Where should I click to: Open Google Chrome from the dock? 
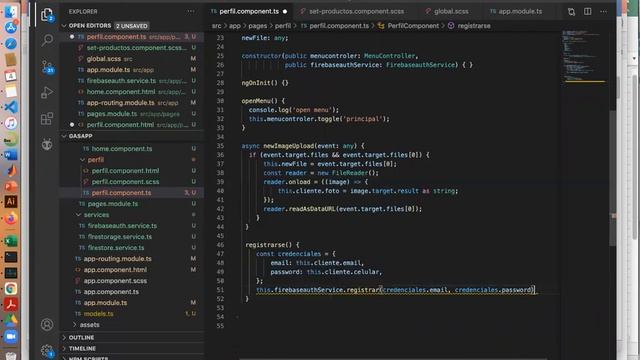(11, 289)
